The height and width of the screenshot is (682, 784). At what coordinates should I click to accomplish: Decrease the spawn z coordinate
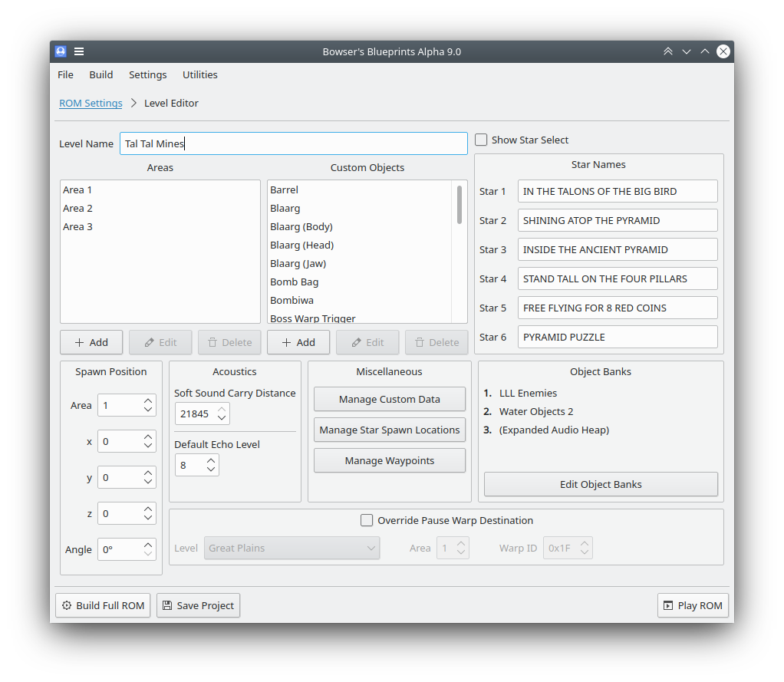148,518
